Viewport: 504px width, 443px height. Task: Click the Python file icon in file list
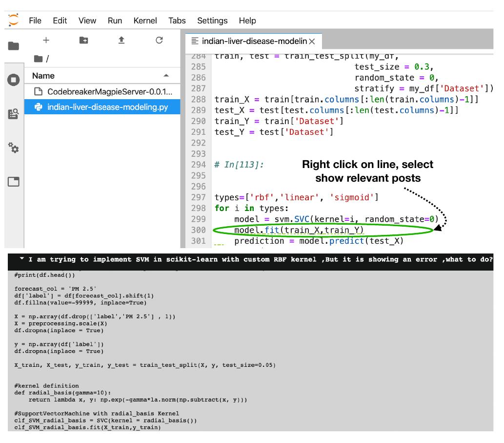tap(38, 107)
